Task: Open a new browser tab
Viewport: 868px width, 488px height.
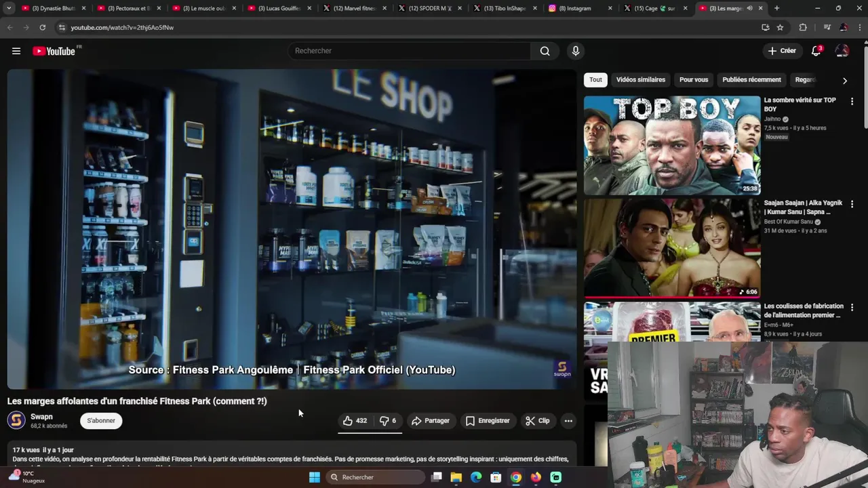Action: 776,8
